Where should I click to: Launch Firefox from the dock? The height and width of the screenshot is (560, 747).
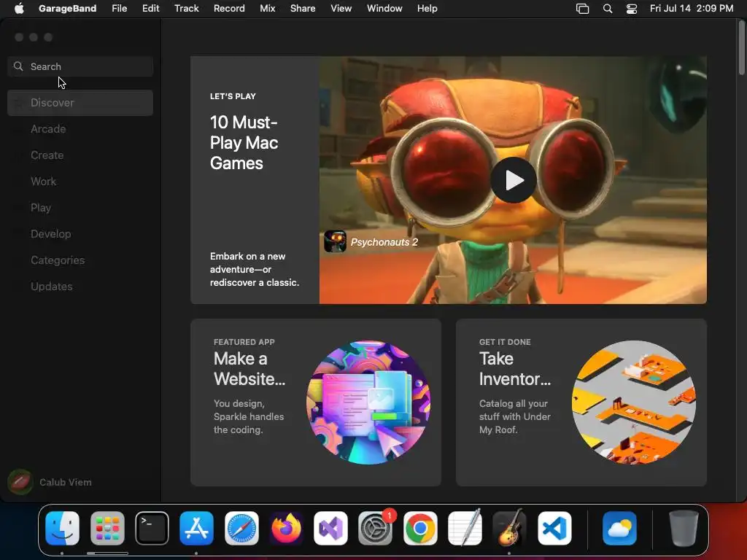point(286,528)
